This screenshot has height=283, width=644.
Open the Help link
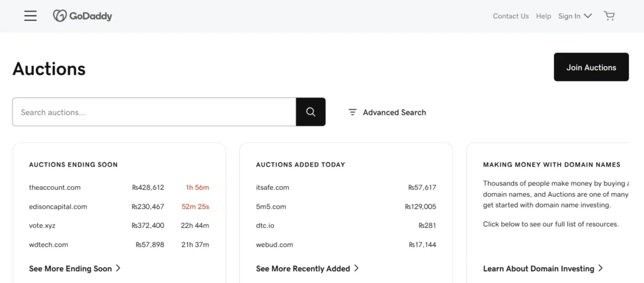pyautogui.click(x=543, y=16)
